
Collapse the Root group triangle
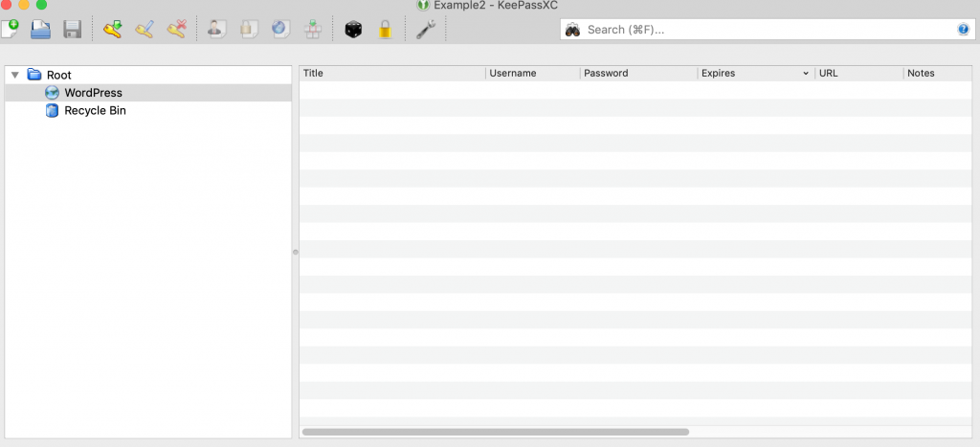tap(15, 75)
